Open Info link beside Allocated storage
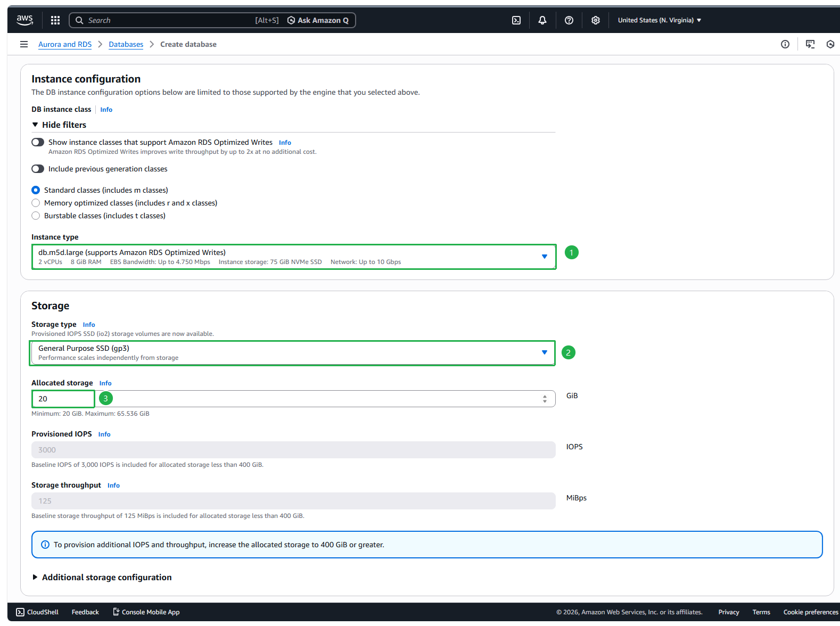 [105, 383]
